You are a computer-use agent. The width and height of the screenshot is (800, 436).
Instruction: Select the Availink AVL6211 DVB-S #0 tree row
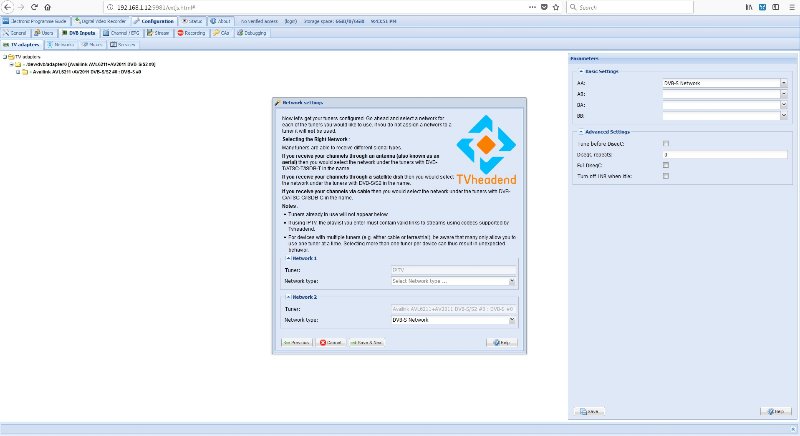pos(86,72)
